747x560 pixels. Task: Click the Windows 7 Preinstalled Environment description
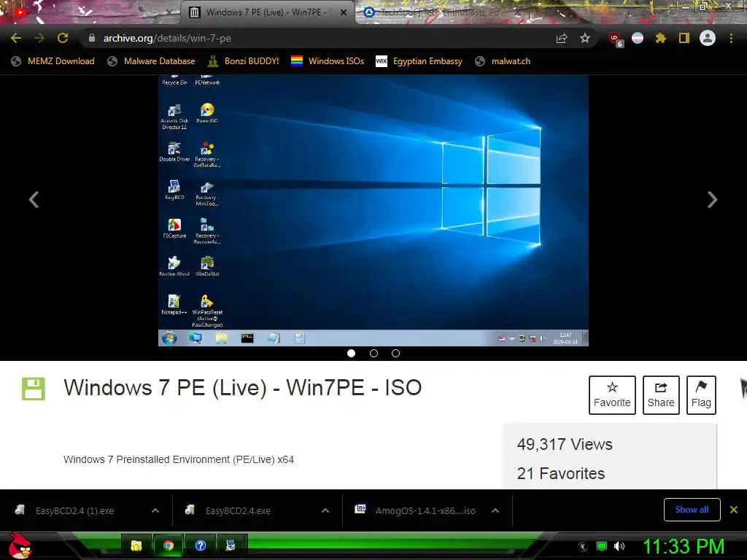click(x=179, y=459)
